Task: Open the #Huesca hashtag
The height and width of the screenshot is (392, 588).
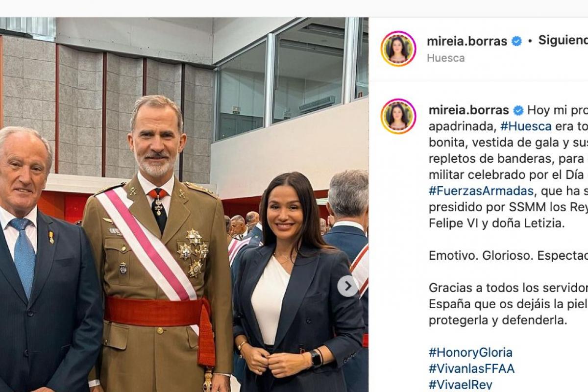Action: click(x=526, y=126)
